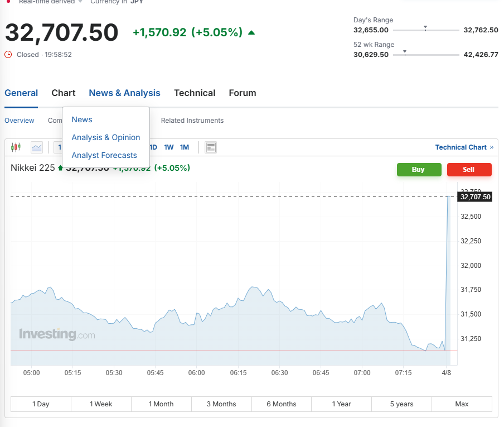Set chart interval to 1M

tap(185, 147)
